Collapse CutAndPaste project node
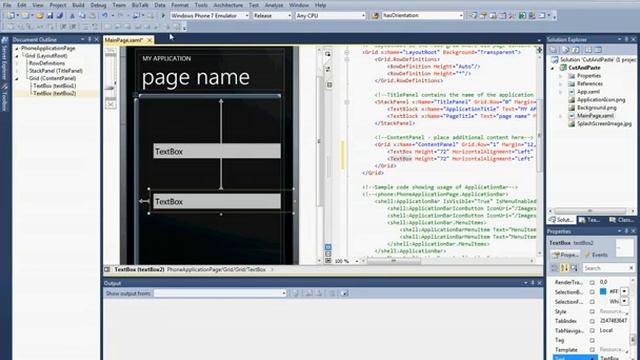 (552, 68)
